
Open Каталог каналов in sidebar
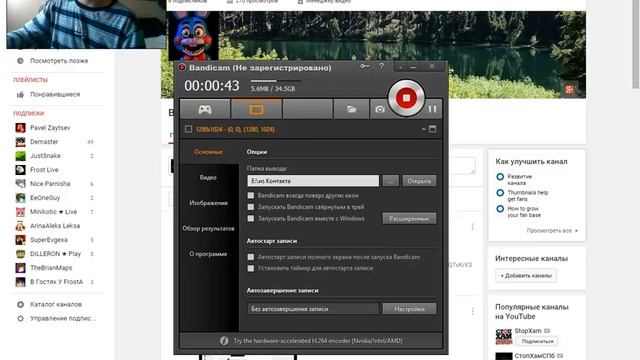point(55,304)
